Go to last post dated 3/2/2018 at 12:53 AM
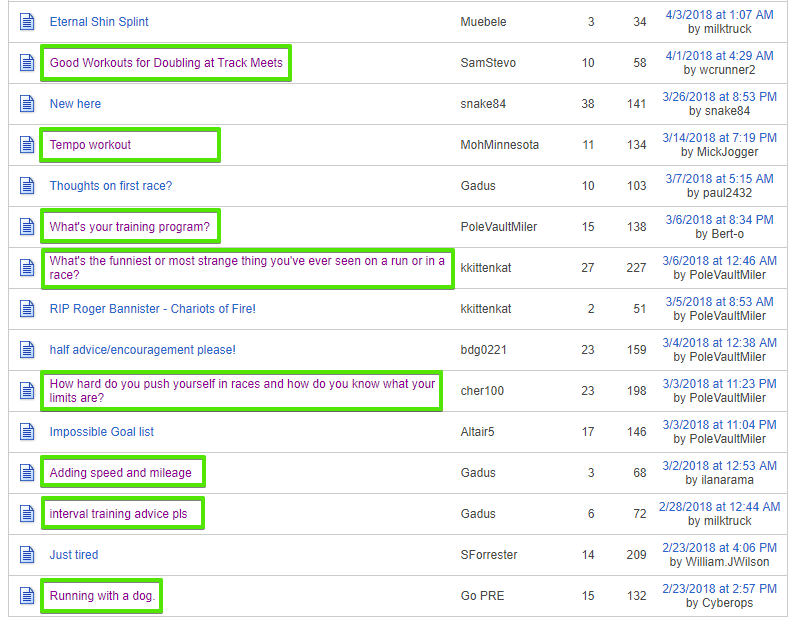This screenshot has width=799, height=617. coord(720,466)
